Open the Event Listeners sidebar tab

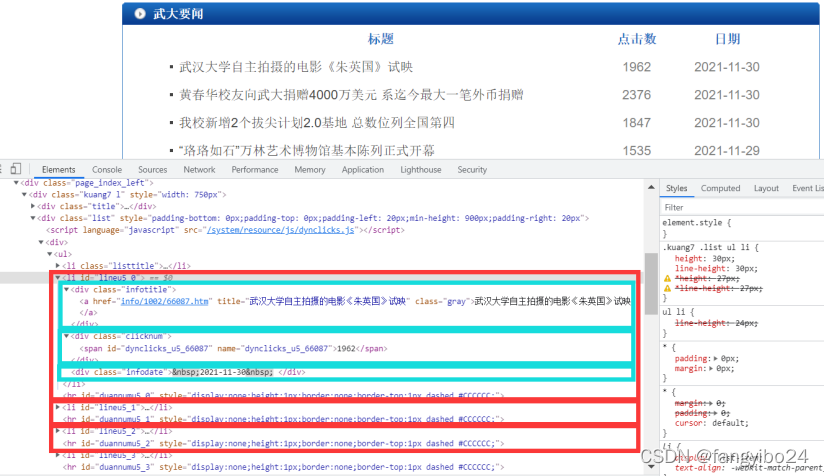click(x=808, y=188)
